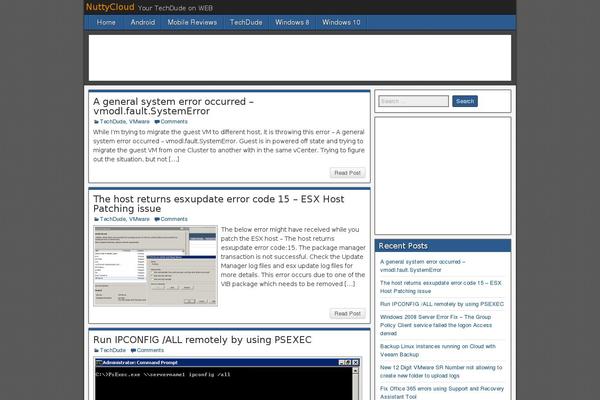This screenshot has width=600, height=400.
Task: Click the blue Search button
Action: 465,101
